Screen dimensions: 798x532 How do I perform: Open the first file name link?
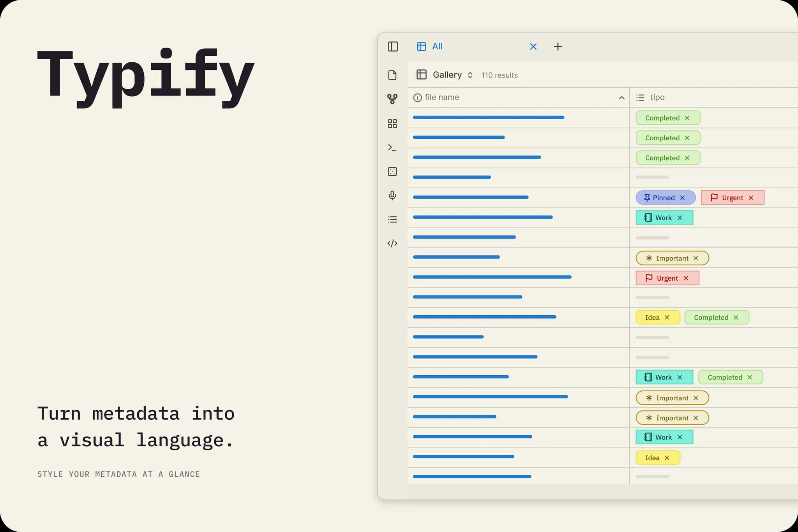point(489,117)
